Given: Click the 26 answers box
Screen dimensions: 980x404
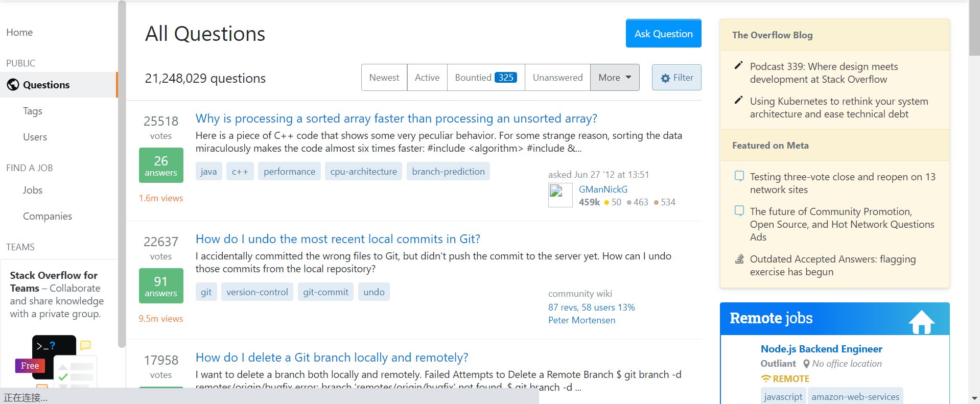Looking at the screenshot, I should pos(161,165).
